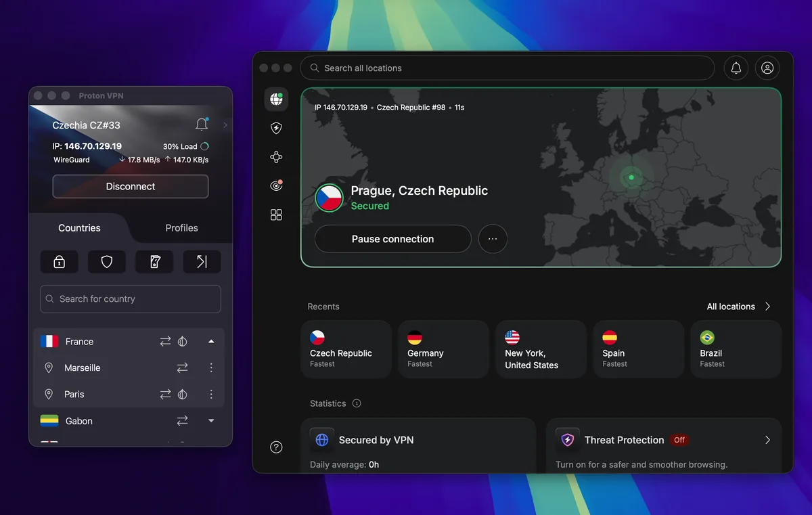Viewport: 812px width, 515px height.
Task: Click the port forwarding arrow icon in Proton VPN
Action: point(202,262)
